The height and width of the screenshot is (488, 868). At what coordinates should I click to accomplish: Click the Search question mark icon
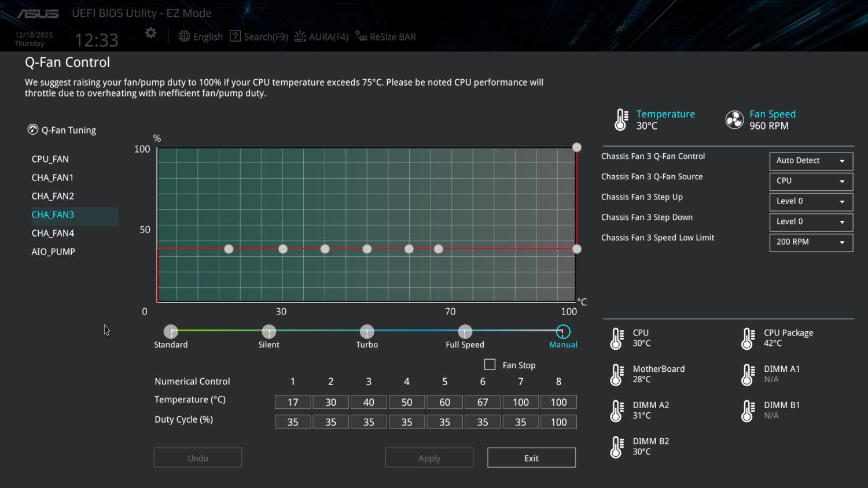tap(235, 36)
